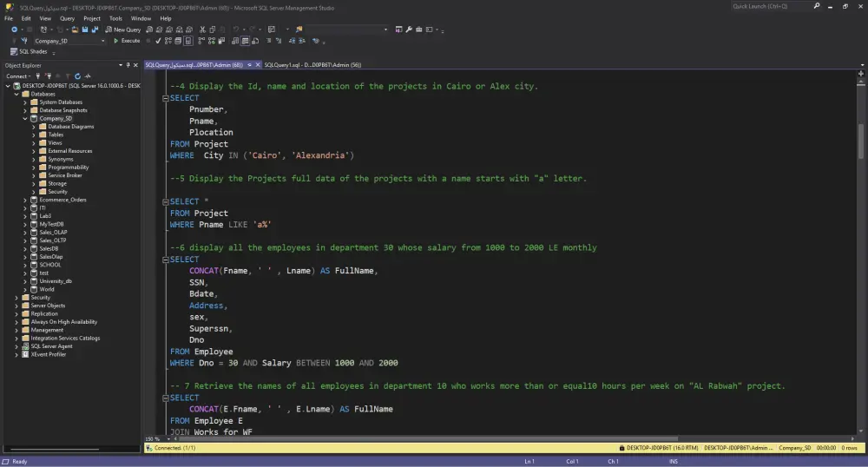Save the current query file icon
This screenshot has width=868, height=467.
tap(85, 30)
